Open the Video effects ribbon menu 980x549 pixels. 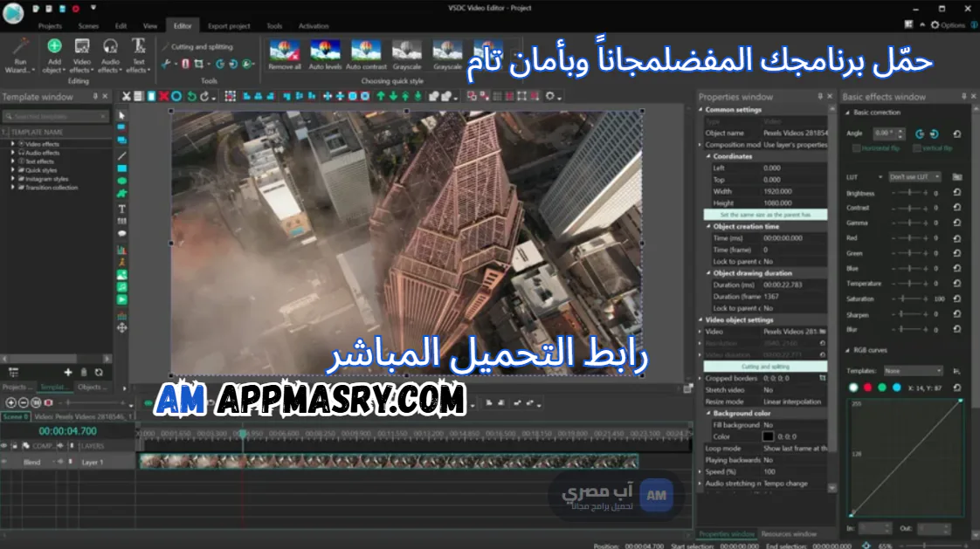point(82,55)
